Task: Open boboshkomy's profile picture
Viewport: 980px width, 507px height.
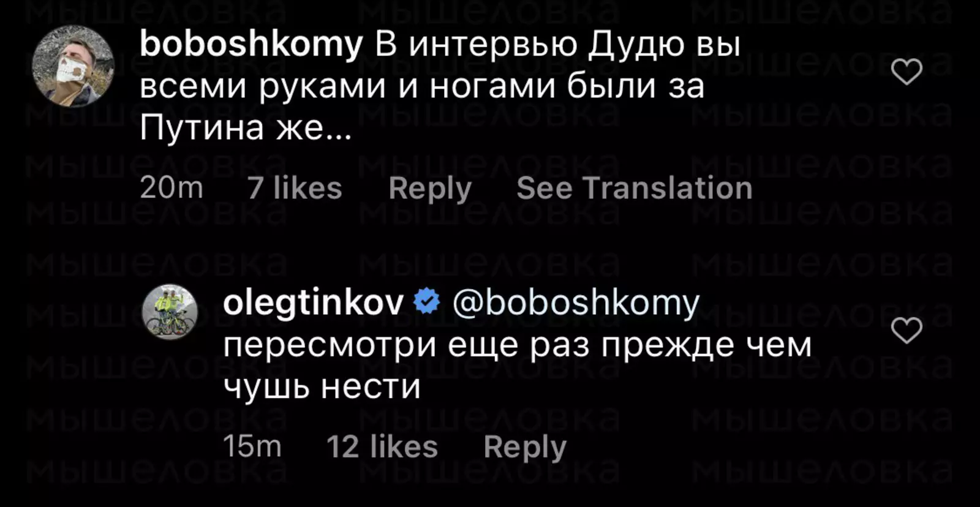Action: click(73, 66)
